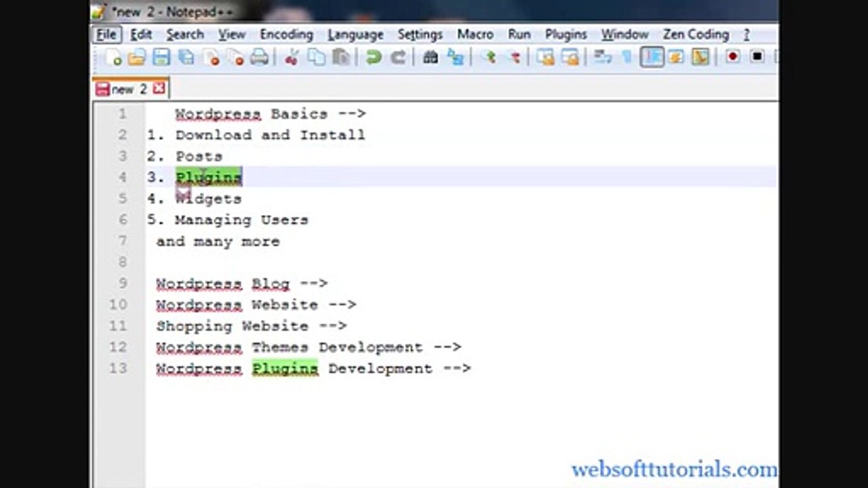The width and height of the screenshot is (868, 488).
Task: Click the word 'Posts' on line 3
Action: click(x=199, y=156)
